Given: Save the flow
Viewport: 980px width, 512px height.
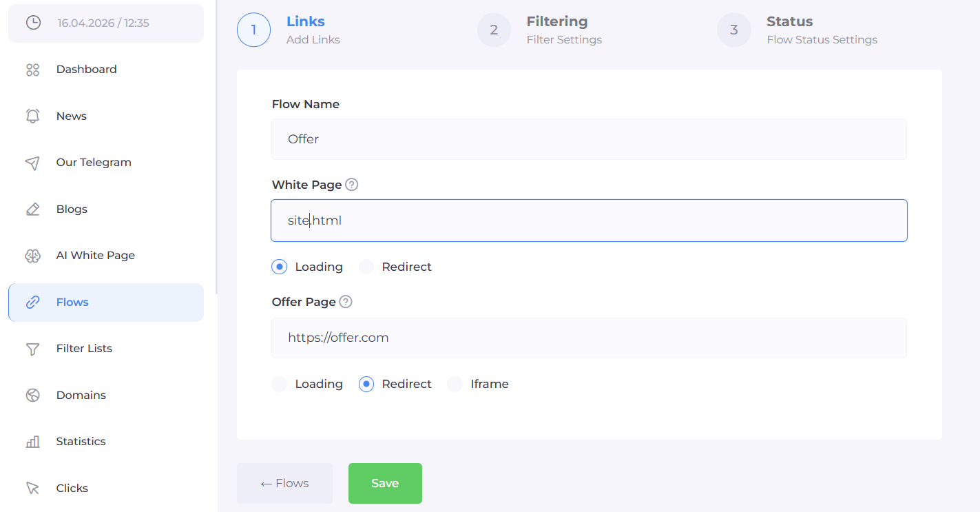Looking at the screenshot, I should (x=385, y=483).
